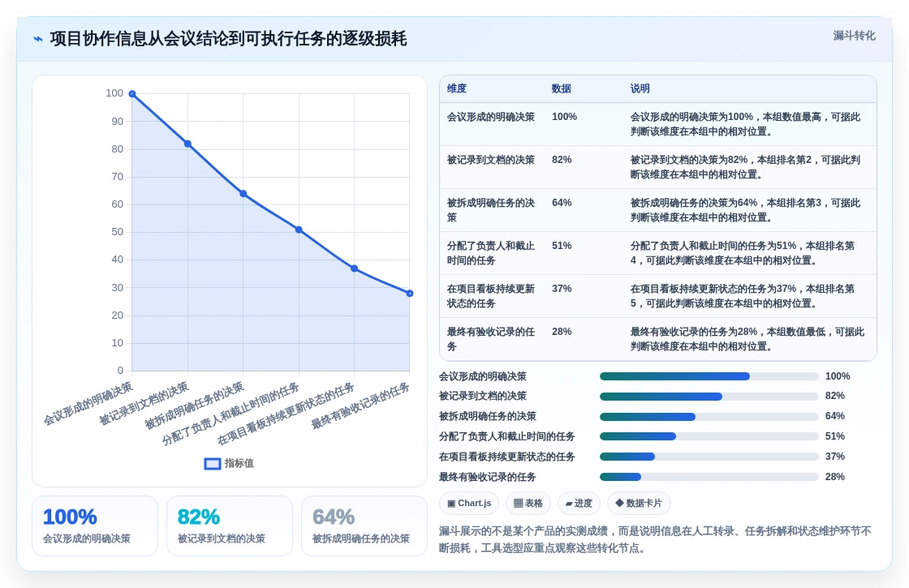Click the 37% value in the table

562,289
